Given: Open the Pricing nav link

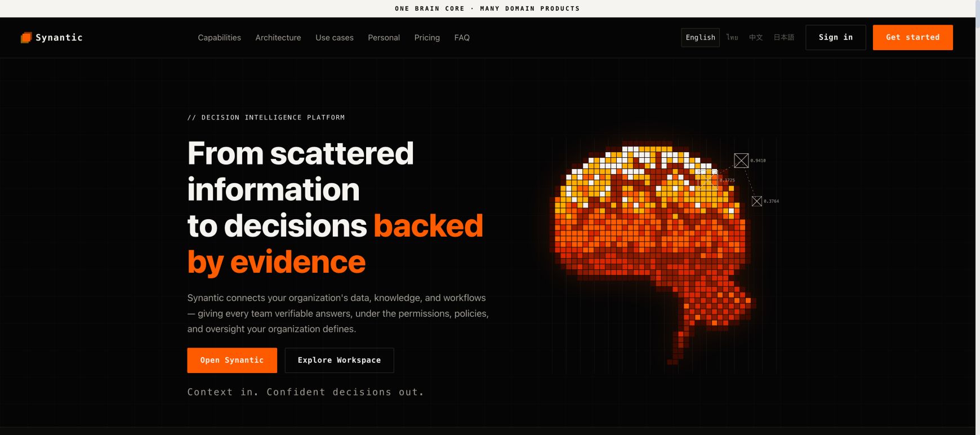Looking at the screenshot, I should (x=427, y=38).
